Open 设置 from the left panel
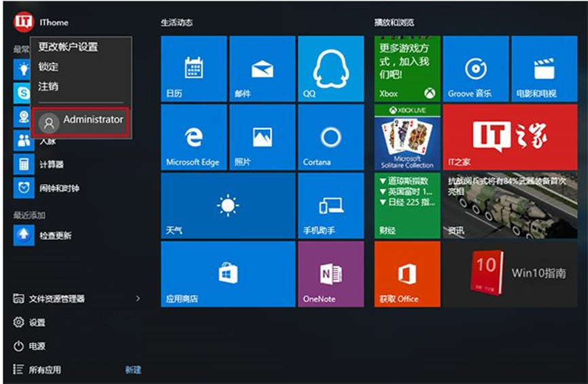Image resolution: width=588 pixels, height=384 pixels. 30,322
